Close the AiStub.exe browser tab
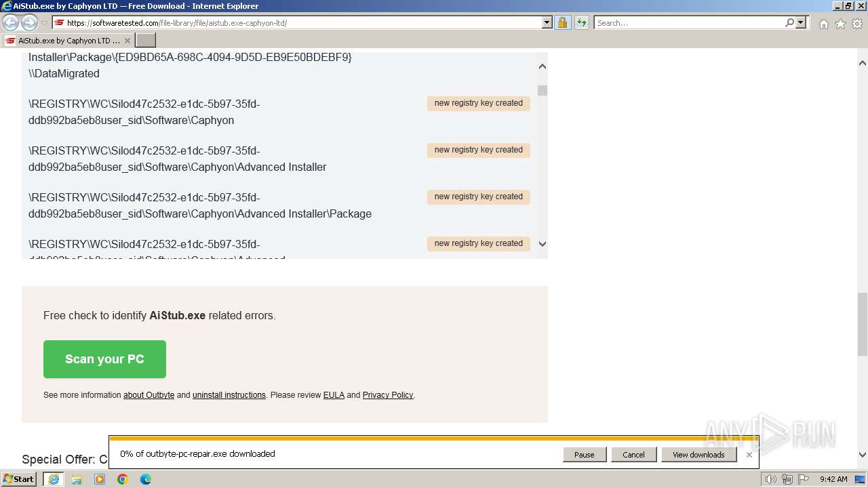The image size is (868, 488). point(127,41)
